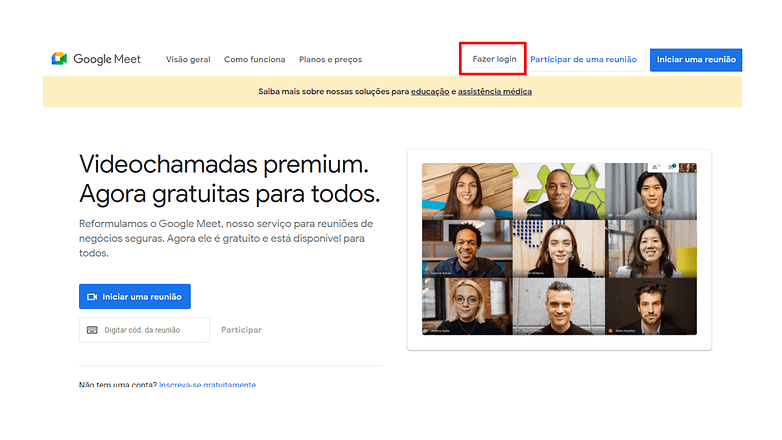Open the Como funciona menu item
This screenshot has width=782, height=440.
tap(254, 59)
